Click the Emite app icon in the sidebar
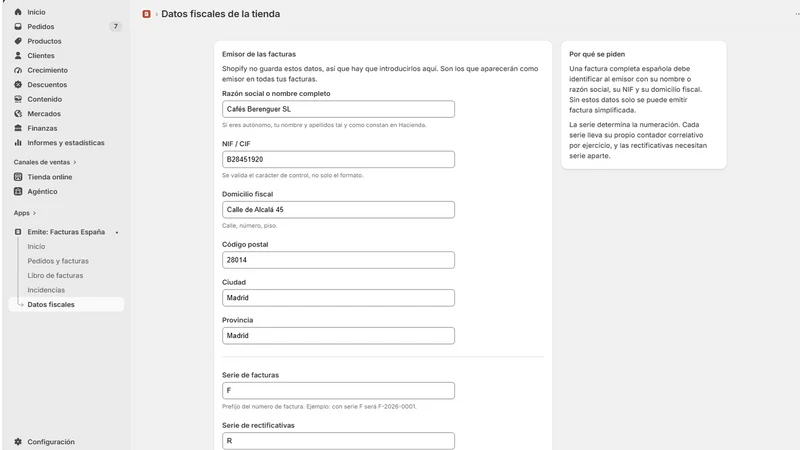Image resolution: width=800 pixels, height=450 pixels. coord(18,232)
